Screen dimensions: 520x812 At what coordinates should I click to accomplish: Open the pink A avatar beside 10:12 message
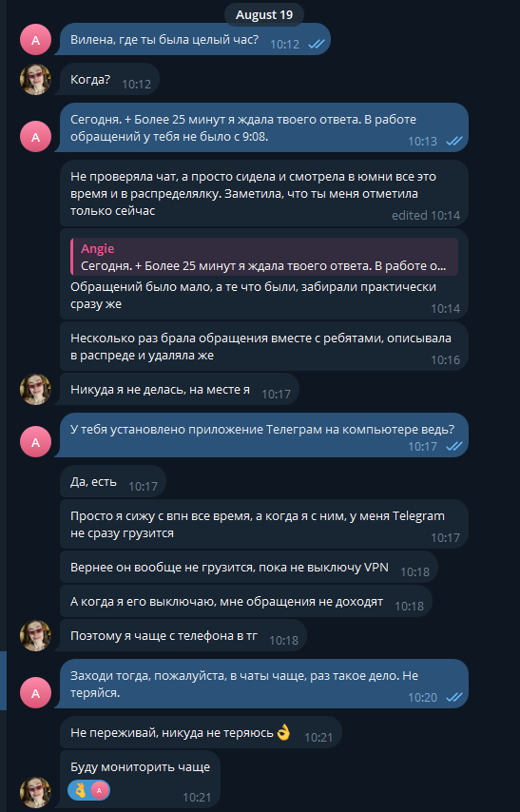(x=35, y=39)
